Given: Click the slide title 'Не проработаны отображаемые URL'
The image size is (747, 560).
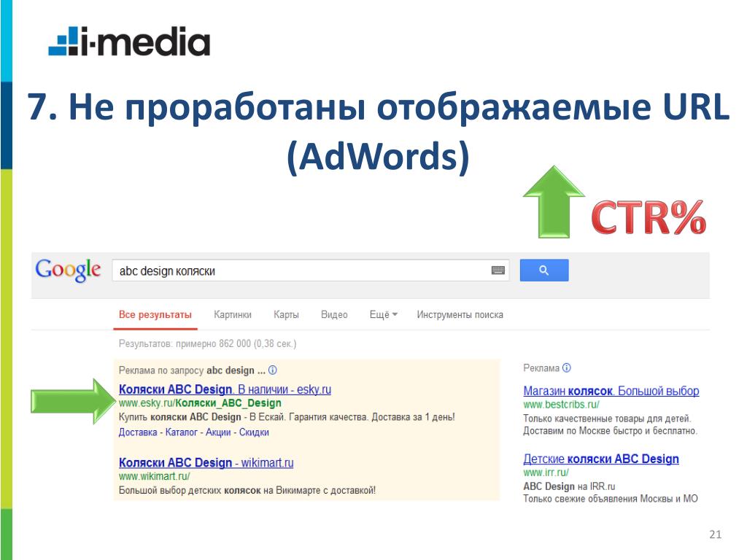Looking at the screenshot, I should tap(399, 107).
